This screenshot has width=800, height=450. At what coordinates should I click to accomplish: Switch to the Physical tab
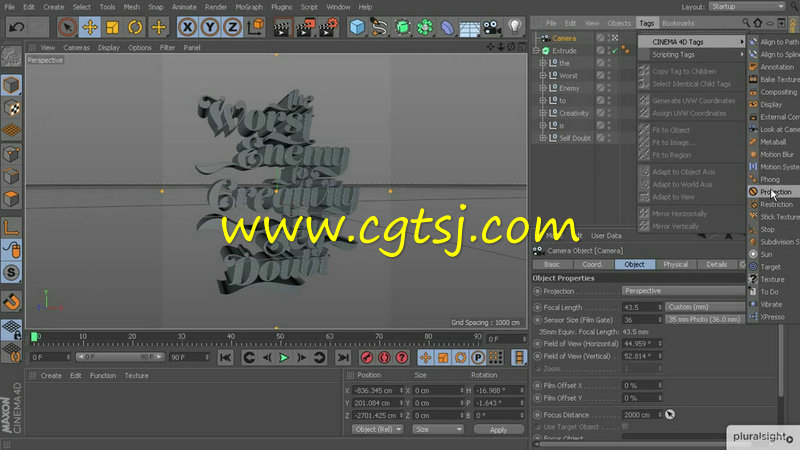pyautogui.click(x=676, y=264)
